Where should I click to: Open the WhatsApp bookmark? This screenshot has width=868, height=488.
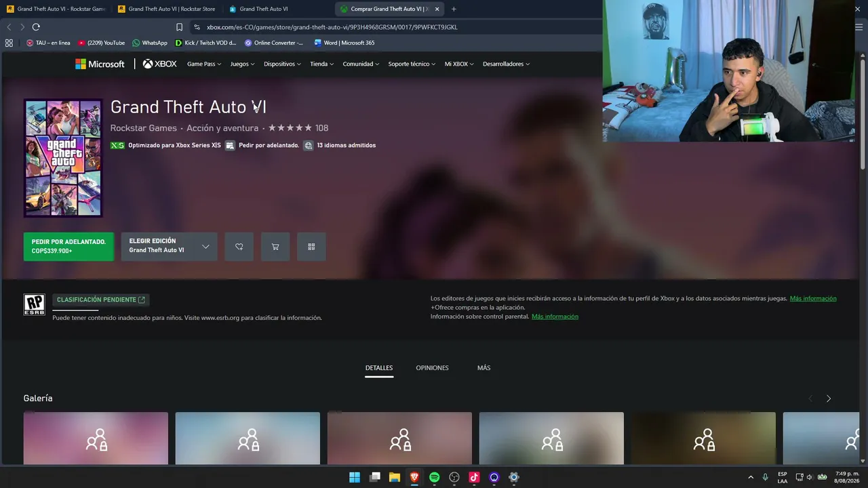pyautogui.click(x=150, y=43)
